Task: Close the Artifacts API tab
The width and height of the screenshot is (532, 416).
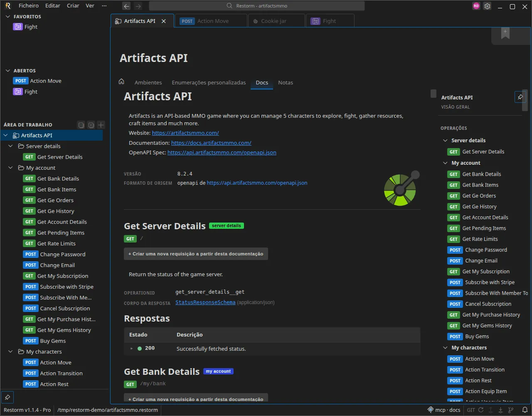Action: 164,21
